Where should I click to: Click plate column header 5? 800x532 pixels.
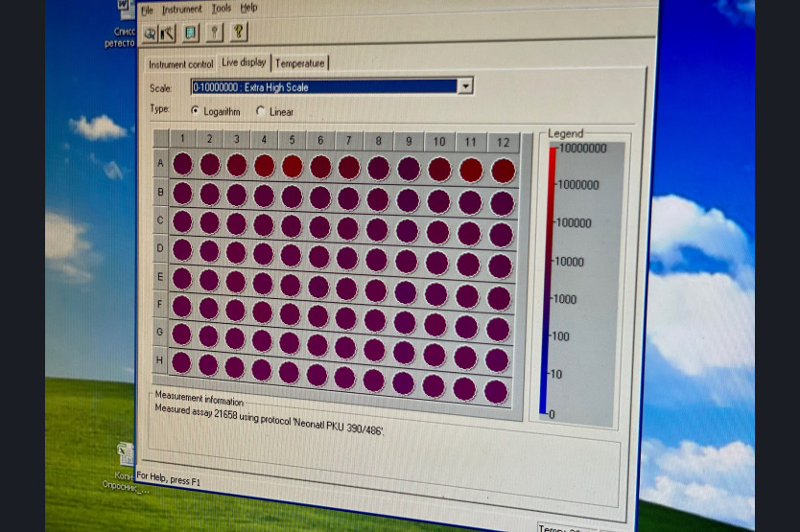pos(292,140)
